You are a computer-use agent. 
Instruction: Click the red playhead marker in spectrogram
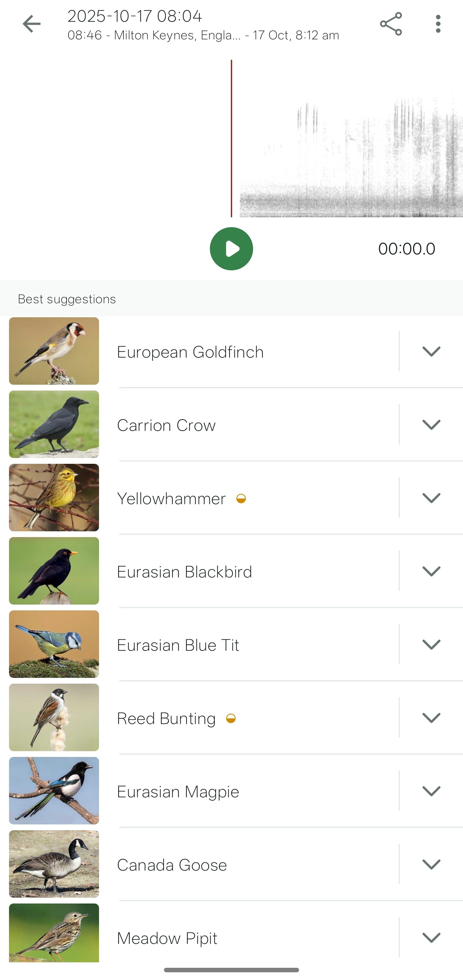(x=231, y=139)
